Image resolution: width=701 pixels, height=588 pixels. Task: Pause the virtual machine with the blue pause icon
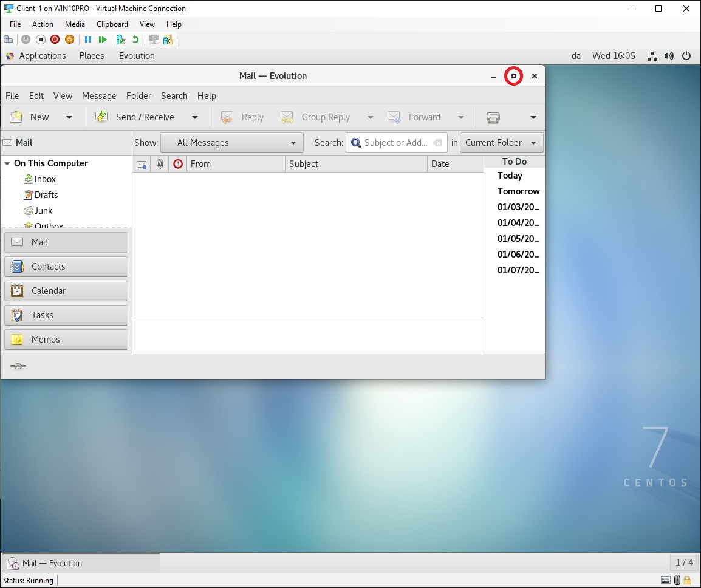click(88, 39)
